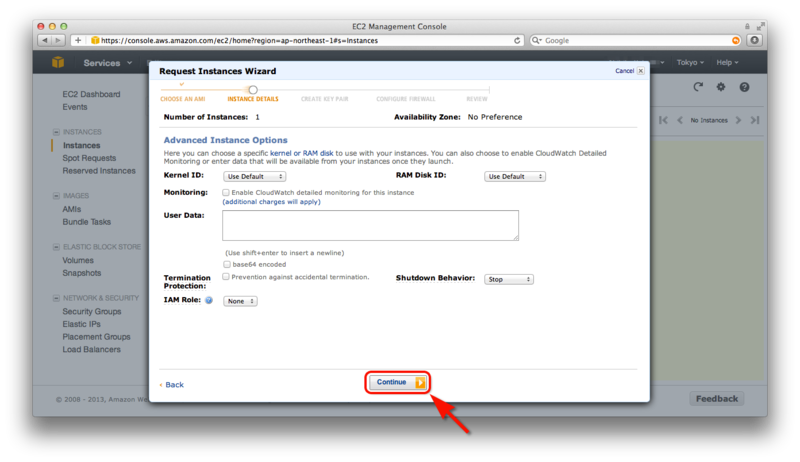Select the Create Key Pair step

click(x=324, y=99)
